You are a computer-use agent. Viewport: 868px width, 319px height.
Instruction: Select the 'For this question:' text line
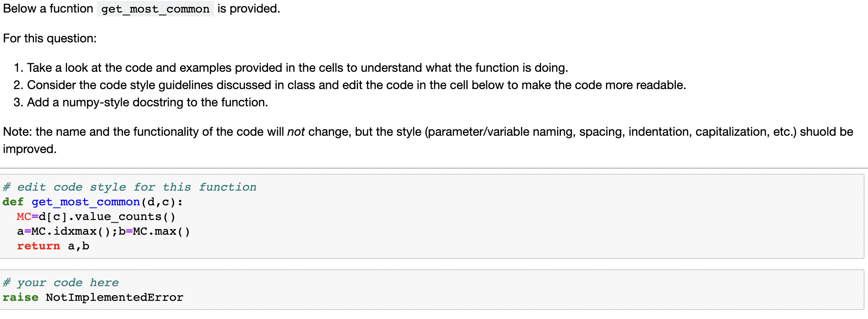50,38
